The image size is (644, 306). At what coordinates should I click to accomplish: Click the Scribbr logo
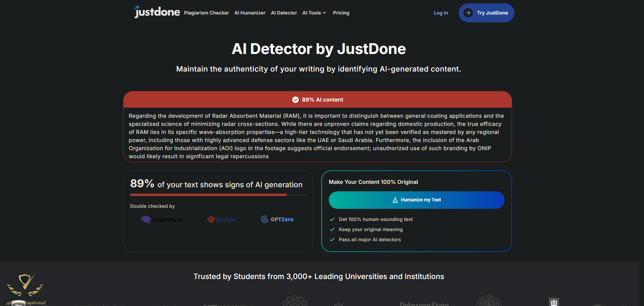pyautogui.click(x=222, y=220)
